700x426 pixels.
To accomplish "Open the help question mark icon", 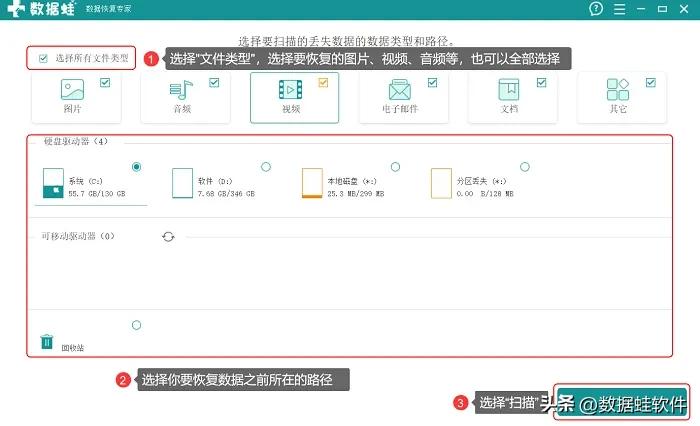I will coord(595,9).
